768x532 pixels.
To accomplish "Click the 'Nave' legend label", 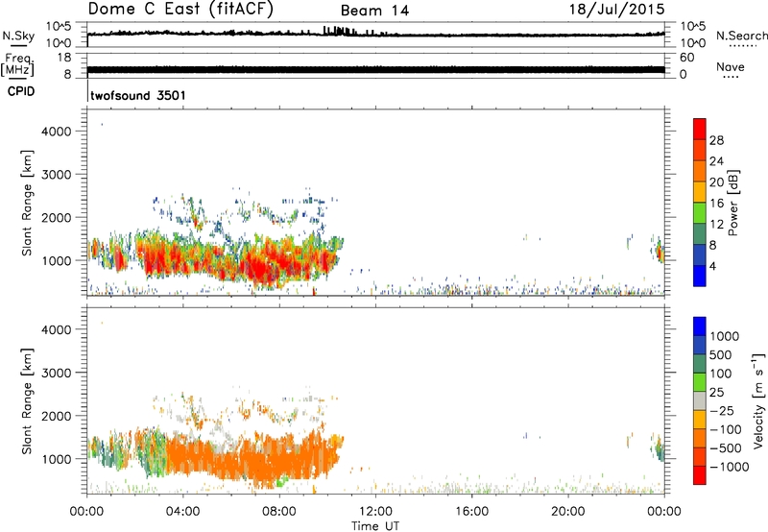I will (731, 66).
